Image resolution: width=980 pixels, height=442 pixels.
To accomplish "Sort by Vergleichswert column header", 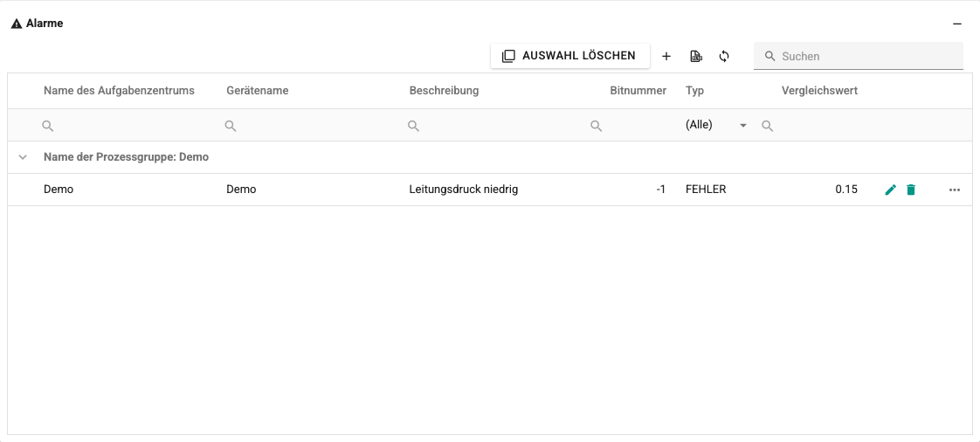I will click(819, 91).
